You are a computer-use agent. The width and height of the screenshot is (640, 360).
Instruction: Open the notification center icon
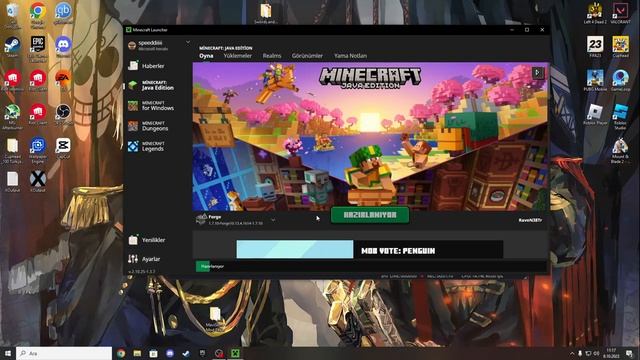[629, 353]
